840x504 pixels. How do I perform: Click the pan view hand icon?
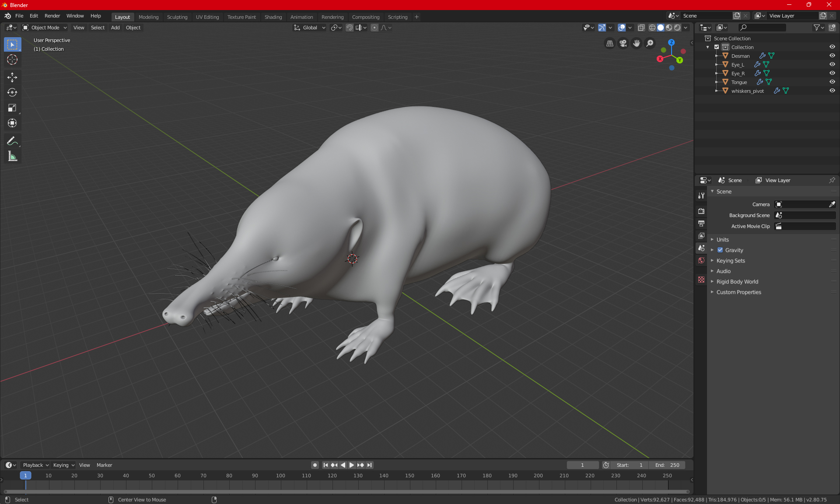[637, 43]
